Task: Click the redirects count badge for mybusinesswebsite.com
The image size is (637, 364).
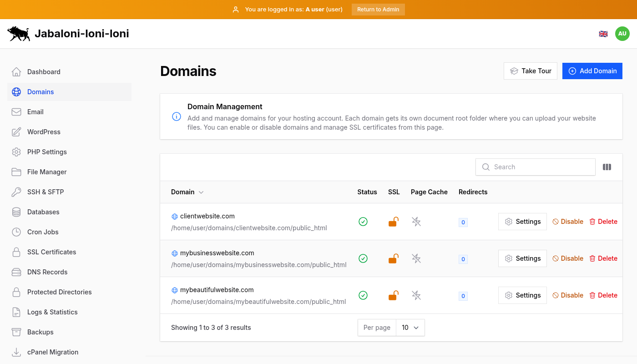Action: [x=463, y=259]
